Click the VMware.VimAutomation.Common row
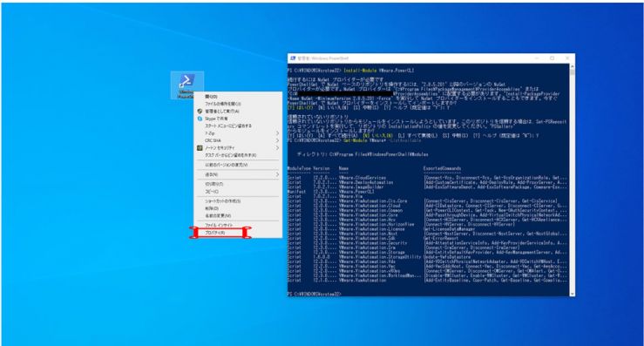 [427, 210]
